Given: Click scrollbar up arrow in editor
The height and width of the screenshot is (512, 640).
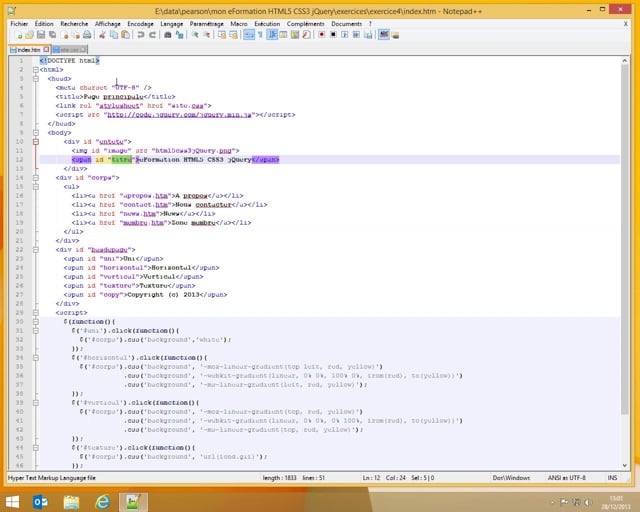Looking at the screenshot, I should pos(624,61).
